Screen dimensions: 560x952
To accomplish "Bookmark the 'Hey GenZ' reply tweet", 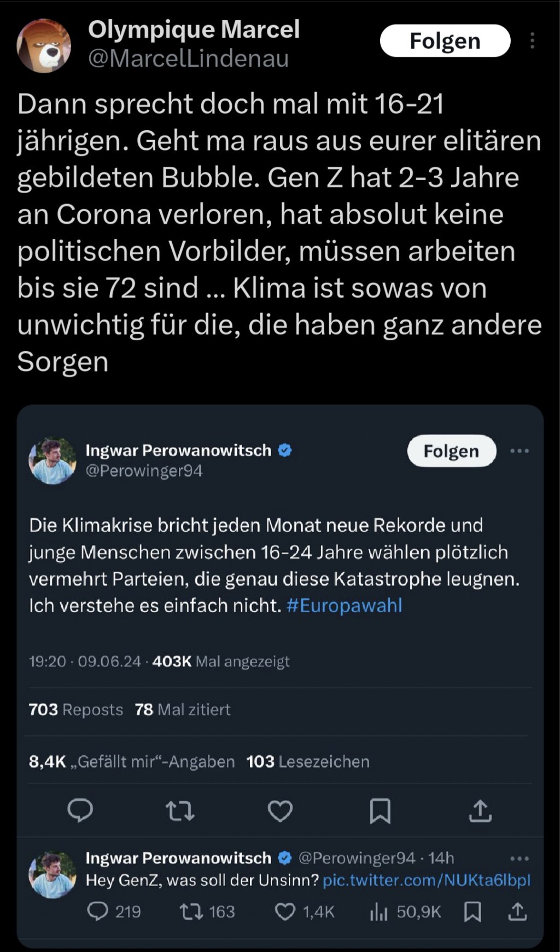I will click(472, 912).
